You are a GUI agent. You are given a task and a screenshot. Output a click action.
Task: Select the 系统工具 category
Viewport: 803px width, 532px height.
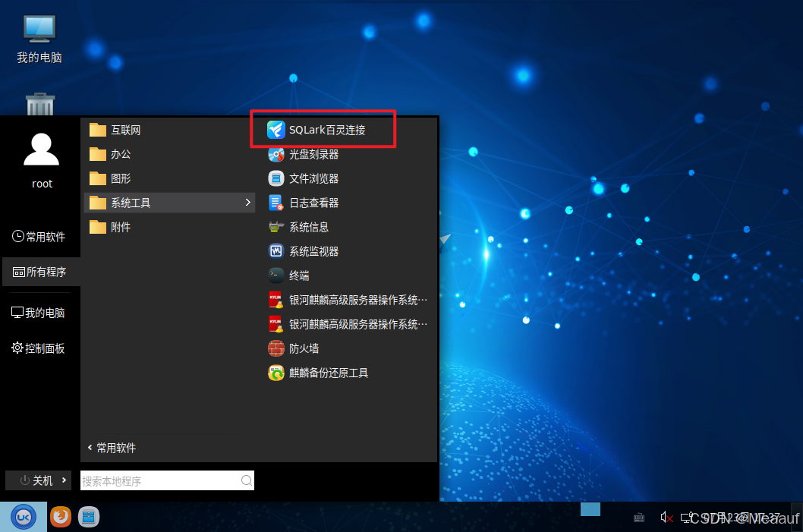point(169,203)
